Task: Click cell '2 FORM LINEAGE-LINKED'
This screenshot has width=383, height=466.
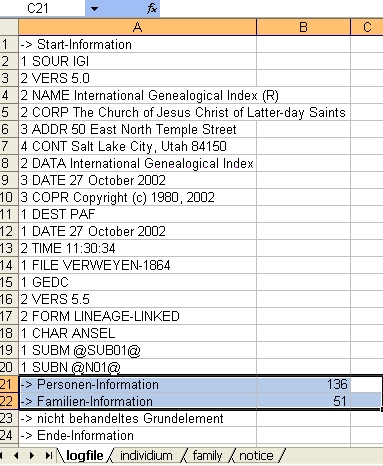Action: pos(137,316)
